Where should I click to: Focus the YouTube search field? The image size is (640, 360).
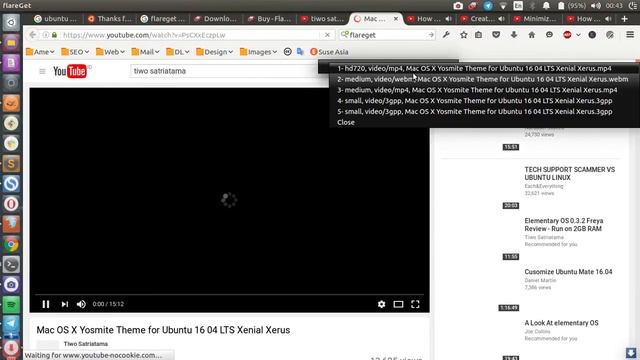coord(224,71)
